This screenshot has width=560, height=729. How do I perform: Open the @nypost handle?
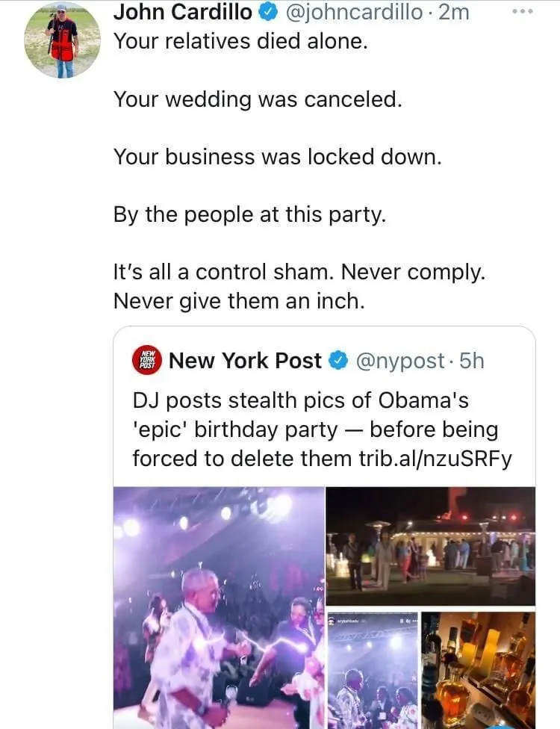click(x=400, y=361)
